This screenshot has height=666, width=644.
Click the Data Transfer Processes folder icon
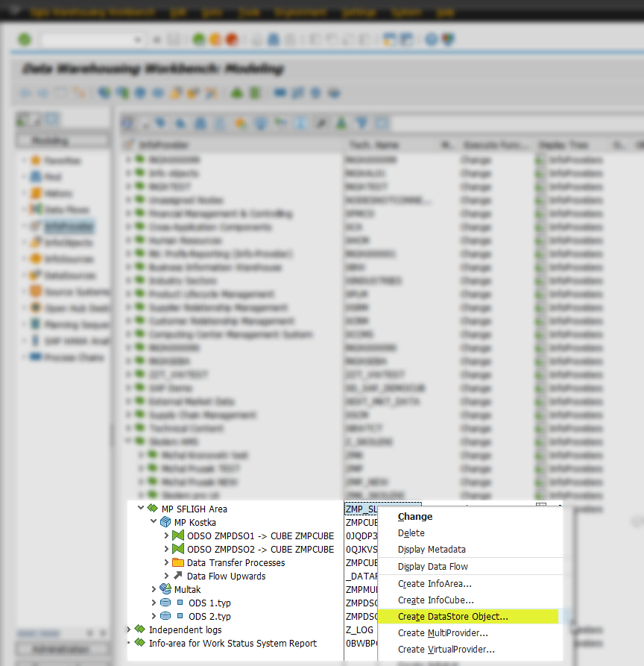[x=177, y=563]
